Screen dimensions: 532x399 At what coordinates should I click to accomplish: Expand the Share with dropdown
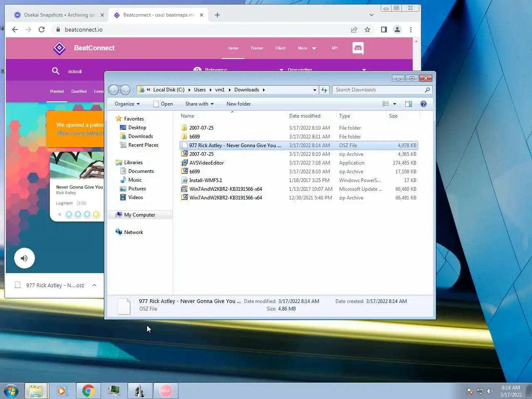coord(199,104)
